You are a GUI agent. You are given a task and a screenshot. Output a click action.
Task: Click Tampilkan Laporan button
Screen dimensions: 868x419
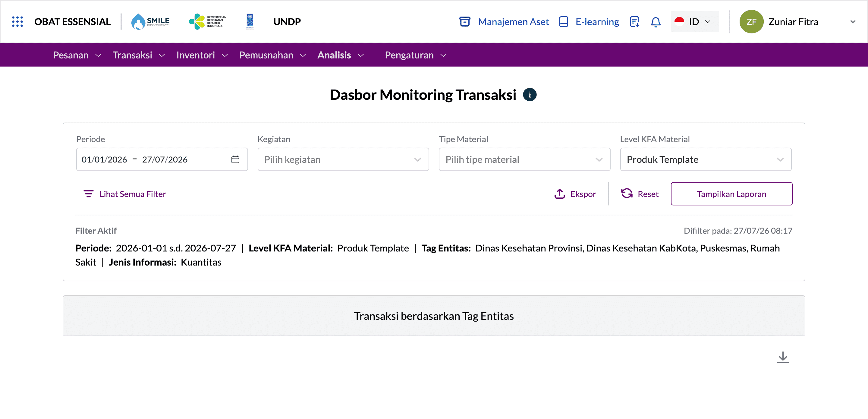pos(731,194)
